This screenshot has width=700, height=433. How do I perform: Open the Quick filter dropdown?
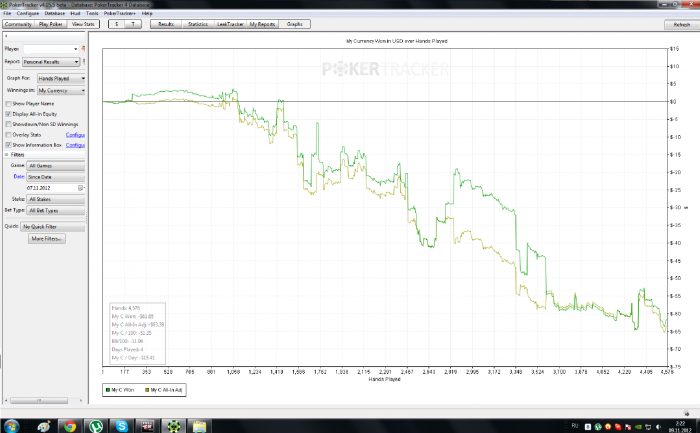[53, 227]
